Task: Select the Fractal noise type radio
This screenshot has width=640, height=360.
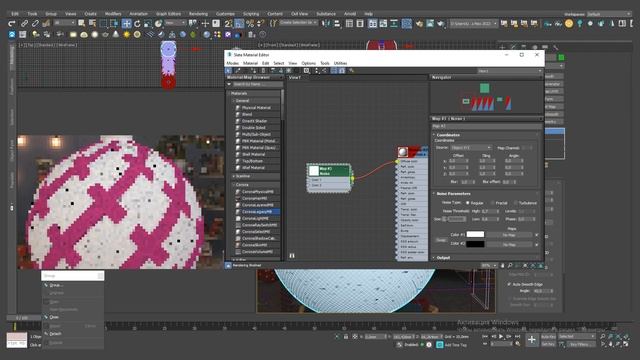Action: tap(492, 203)
